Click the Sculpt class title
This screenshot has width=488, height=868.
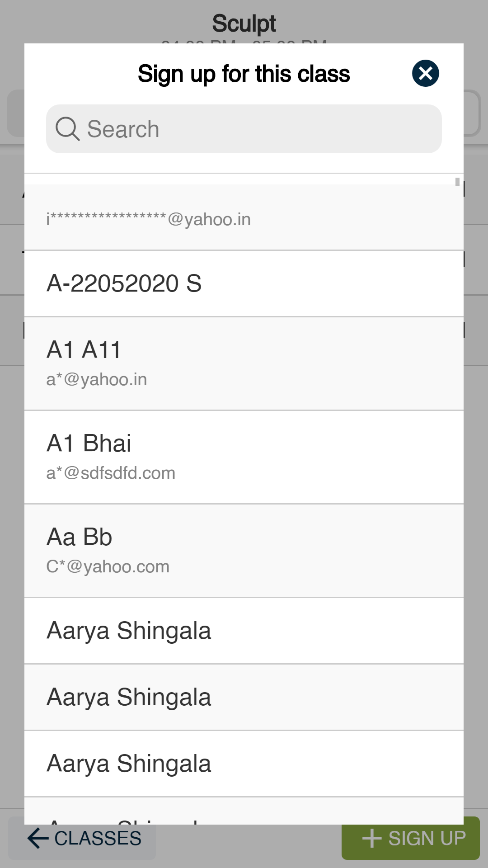(x=244, y=24)
